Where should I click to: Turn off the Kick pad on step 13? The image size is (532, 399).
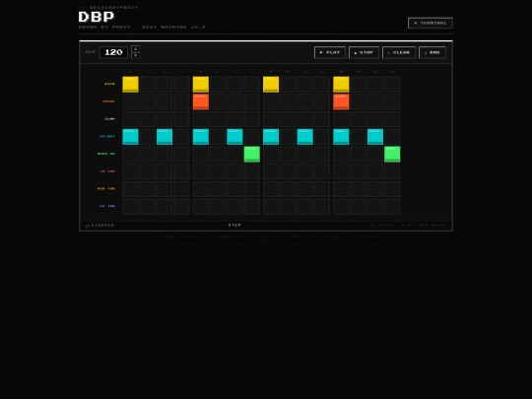tap(341, 85)
